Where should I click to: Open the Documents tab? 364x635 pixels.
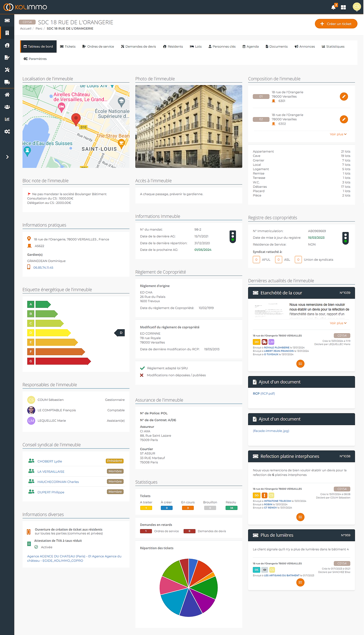[x=277, y=47]
